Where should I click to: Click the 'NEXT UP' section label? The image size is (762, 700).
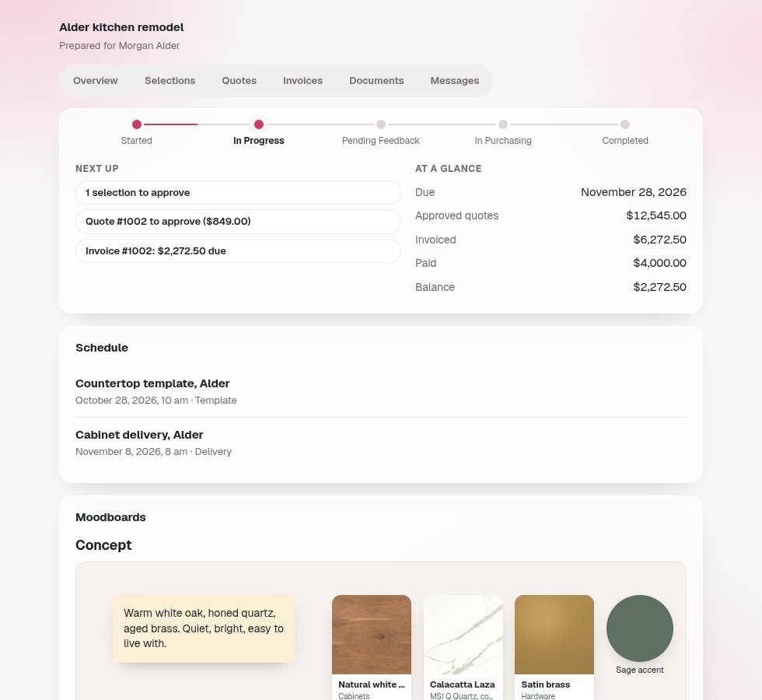(x=97, y=169)
